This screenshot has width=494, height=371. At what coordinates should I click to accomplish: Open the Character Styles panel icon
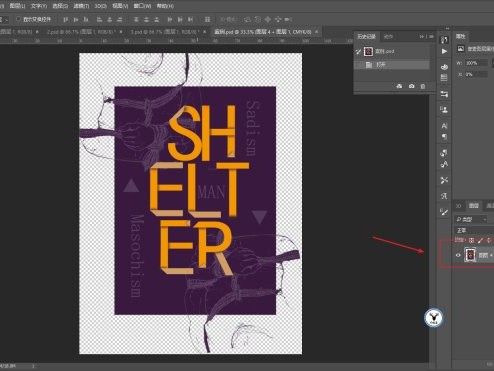tap(444, 164)
